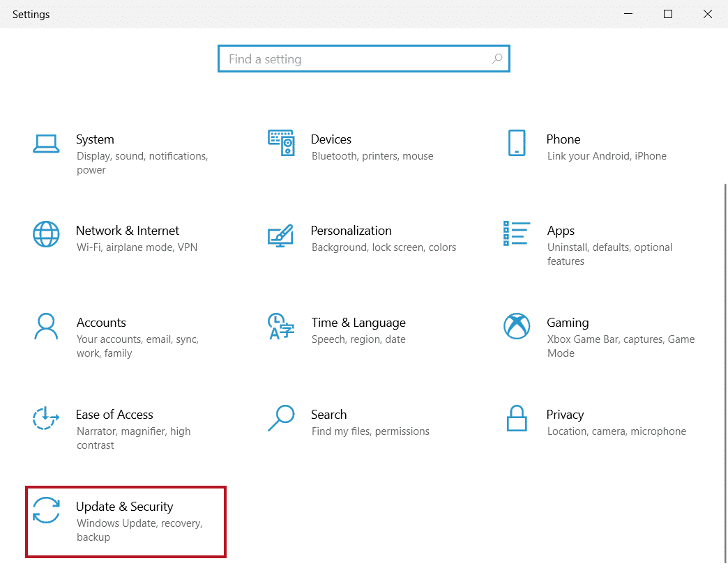728x577 pixels.
Task: Click the Personalization paintbrush icon
Action: (280, 236)
